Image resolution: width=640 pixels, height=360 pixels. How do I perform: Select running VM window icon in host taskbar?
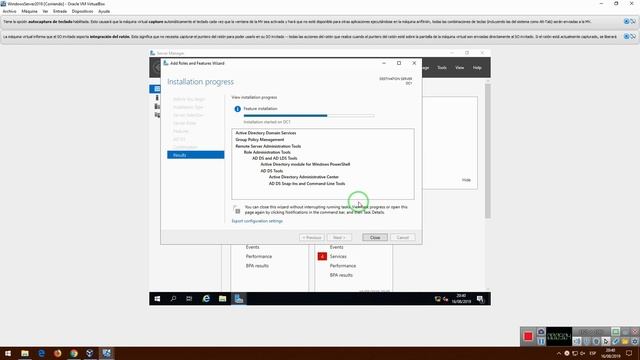tap(107, 353)
